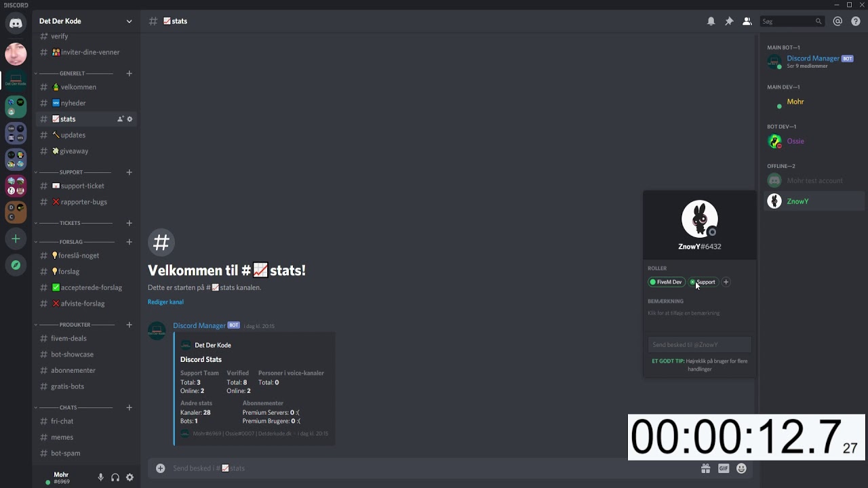
Task: Open the rapporter-bugs channel
Action: pyautogui.click(x=87, y=202)
